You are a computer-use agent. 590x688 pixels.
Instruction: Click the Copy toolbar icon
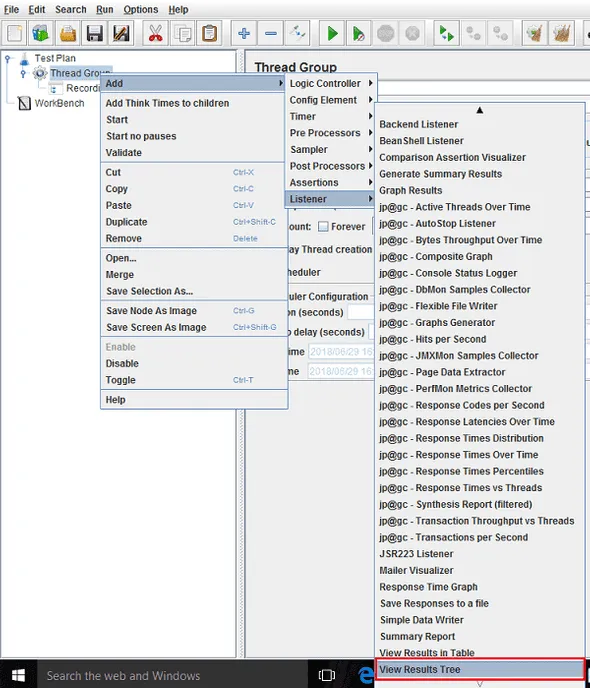tap(182, 33)
